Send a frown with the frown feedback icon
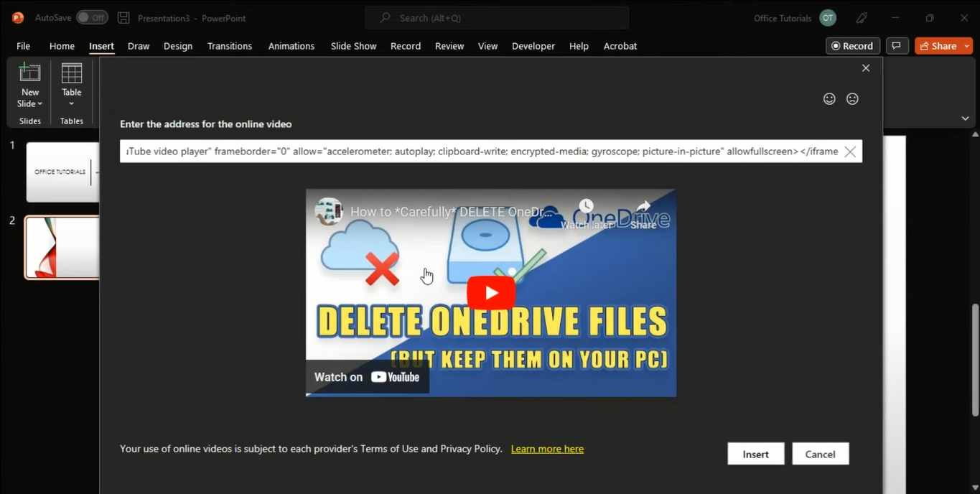The width and height of the screenshot is (980, 494). click(x=852, y=98)
